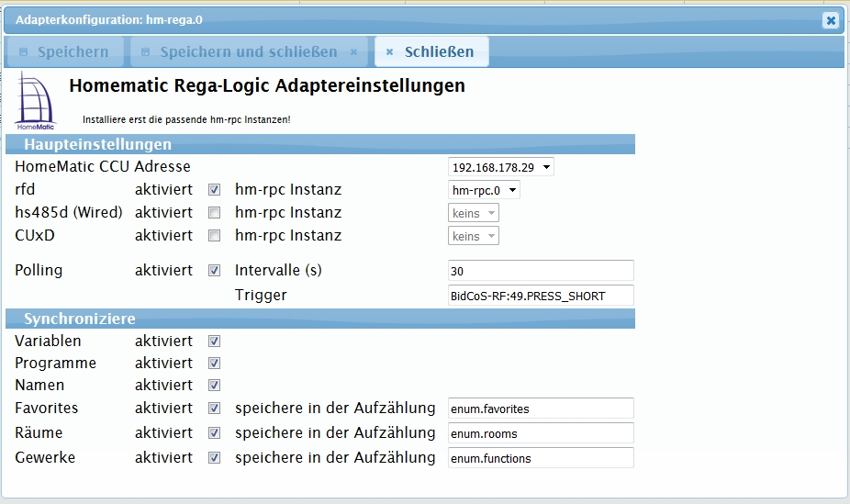Image resolution: width=850 pixels, height=504 pixels.
Task: Click the 'hs485d (Wired)' label
Action: 69,212
